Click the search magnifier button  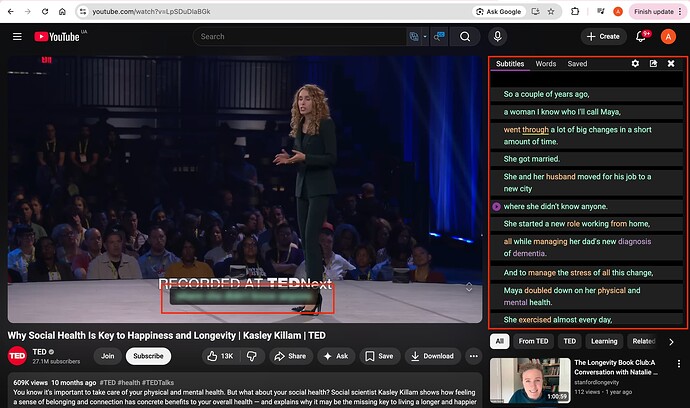(465, 37)
